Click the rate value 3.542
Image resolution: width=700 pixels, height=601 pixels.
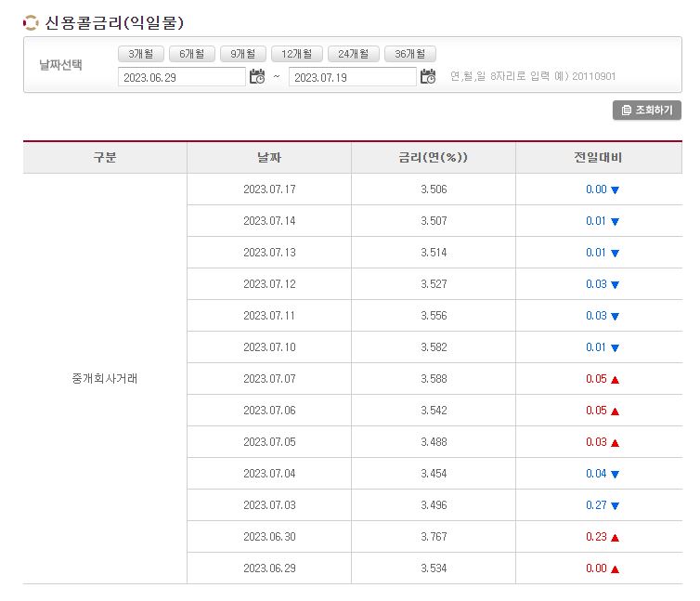point(434,411)
